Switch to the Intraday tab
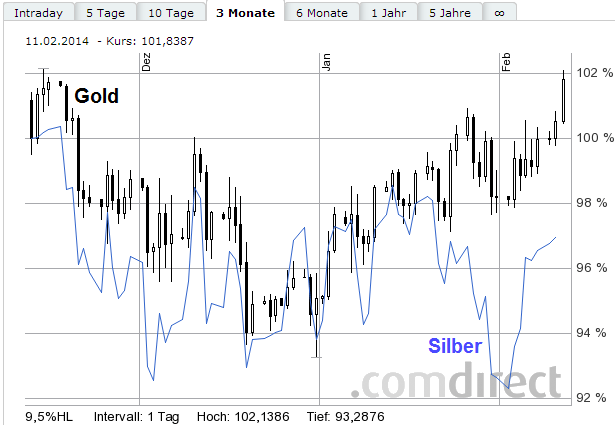Viewport: 615px width, 425px height. pos(38,13)
